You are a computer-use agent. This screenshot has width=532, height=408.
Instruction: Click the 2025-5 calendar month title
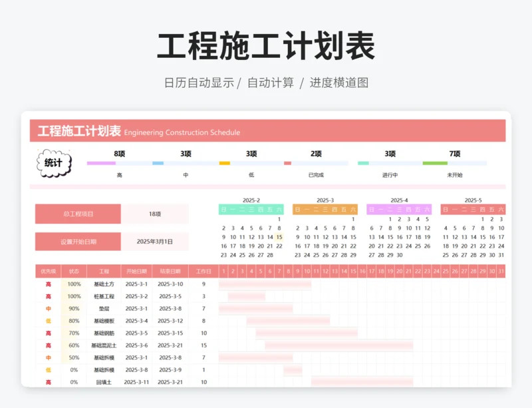click(473, 200)
